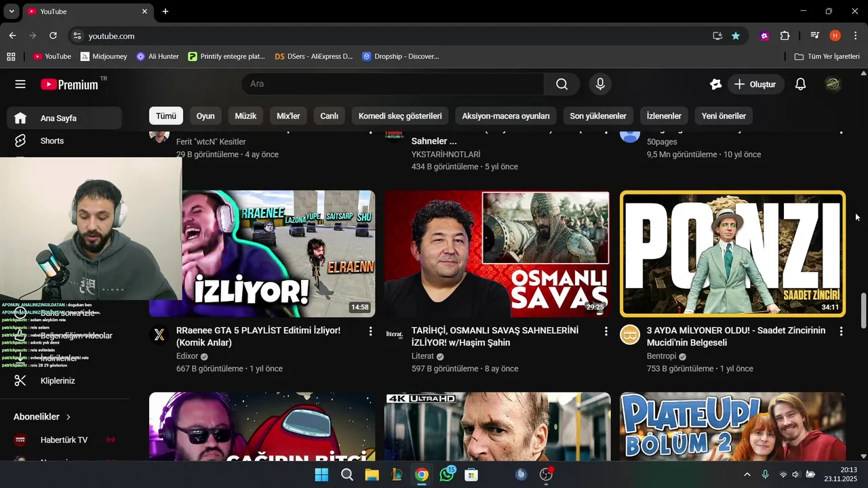
Task: Open 3 AYDA MİLYONER OLDU video title
Action: pyautogui.click(x=736, y=336)
